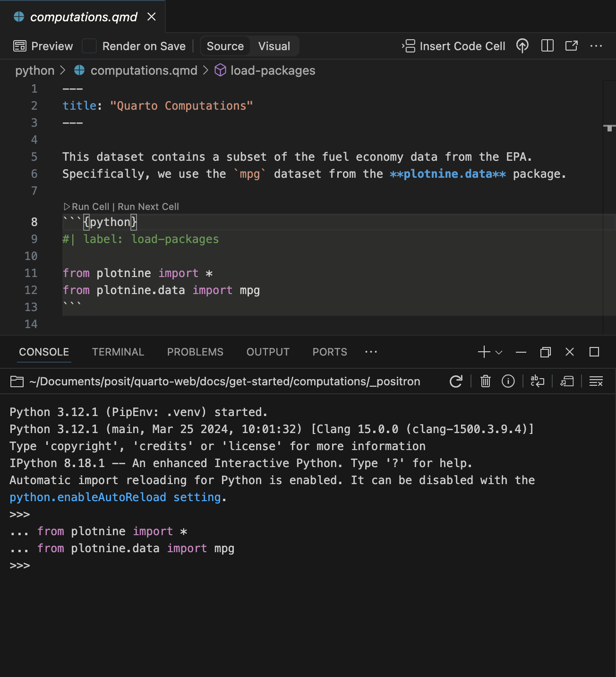Click the plotnine.data bold markdown text
The height and width of the screenshot is (677, 616).
click(448, 174)
